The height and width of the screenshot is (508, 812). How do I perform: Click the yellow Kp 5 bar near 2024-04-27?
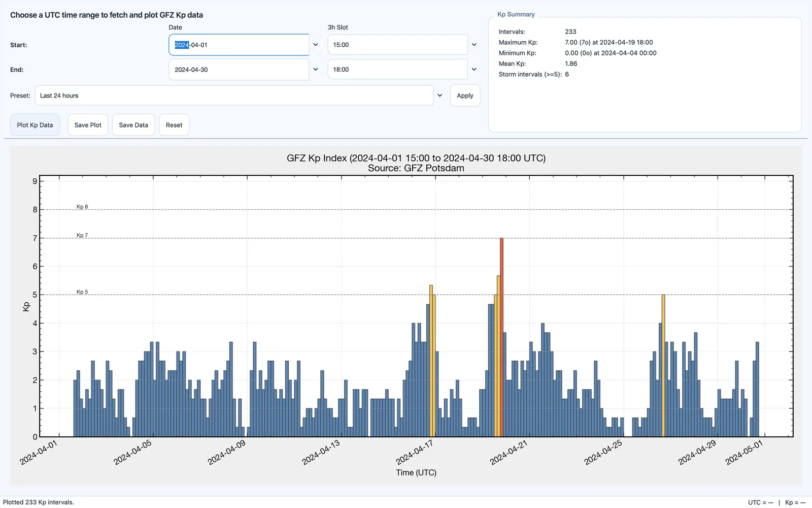pyautogui.click(x=663, y=366)
